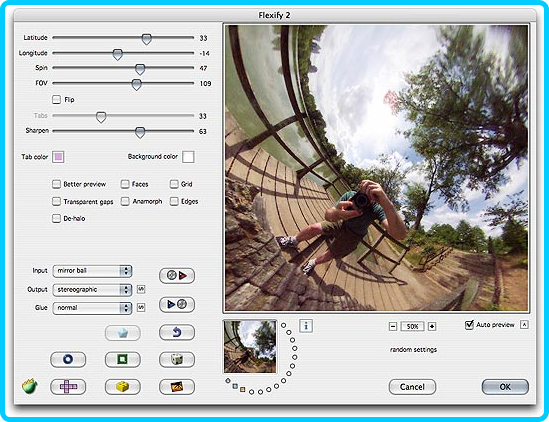
Task: Click the small box beside Output dropdown
Action: [141, 289]
